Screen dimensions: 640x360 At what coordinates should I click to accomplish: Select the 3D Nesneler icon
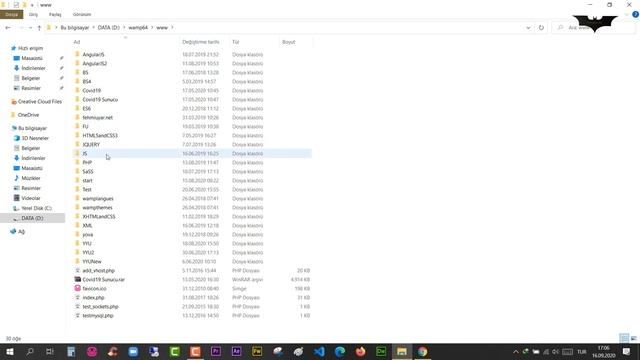(17, 138)
